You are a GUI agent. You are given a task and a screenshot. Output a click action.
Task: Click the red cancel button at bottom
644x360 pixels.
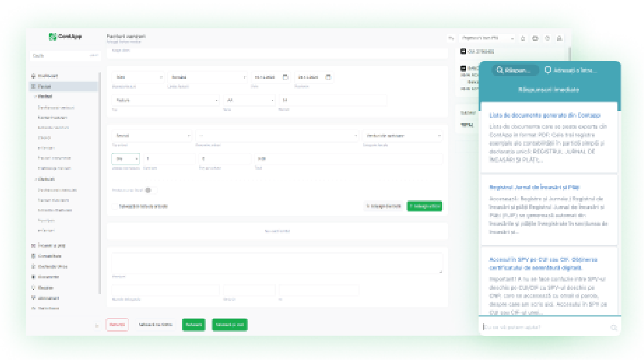(x=117, y=325)
